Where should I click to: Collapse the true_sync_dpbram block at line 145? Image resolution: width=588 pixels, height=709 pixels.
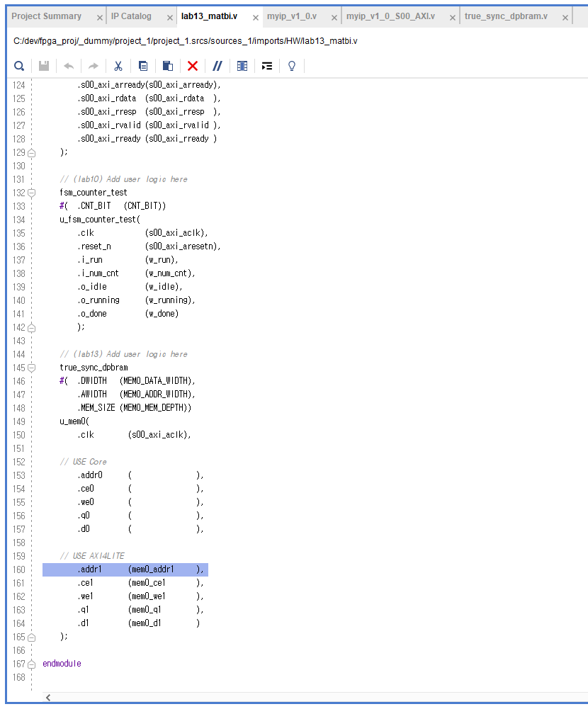(x=32, y=368)
